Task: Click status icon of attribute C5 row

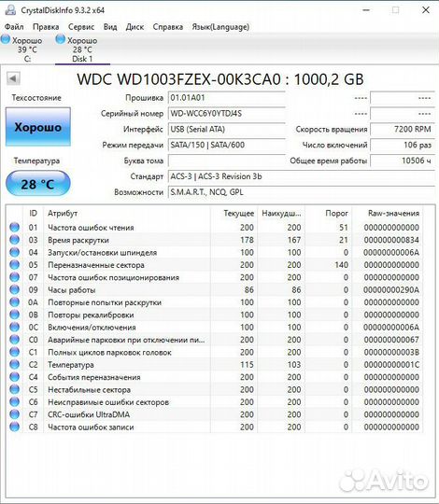Action: tap(14, 389)
